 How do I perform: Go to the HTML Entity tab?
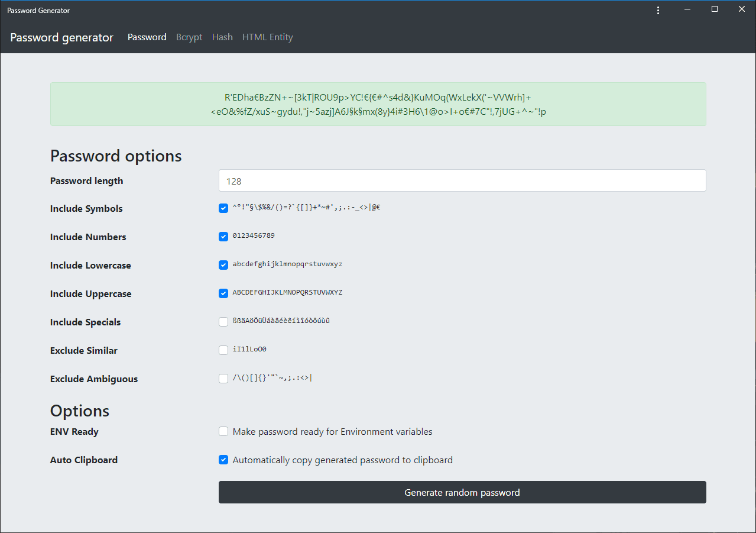(268, 37)
